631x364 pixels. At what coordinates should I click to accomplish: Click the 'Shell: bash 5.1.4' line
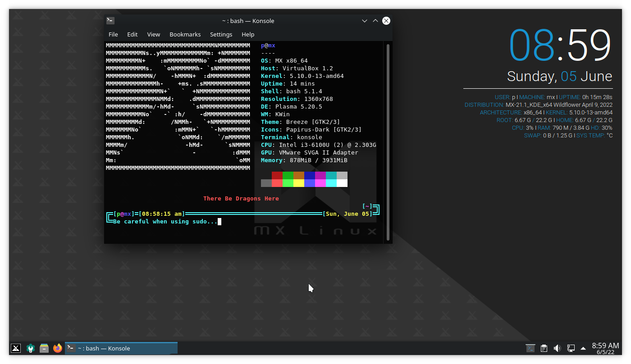[292, 91]
